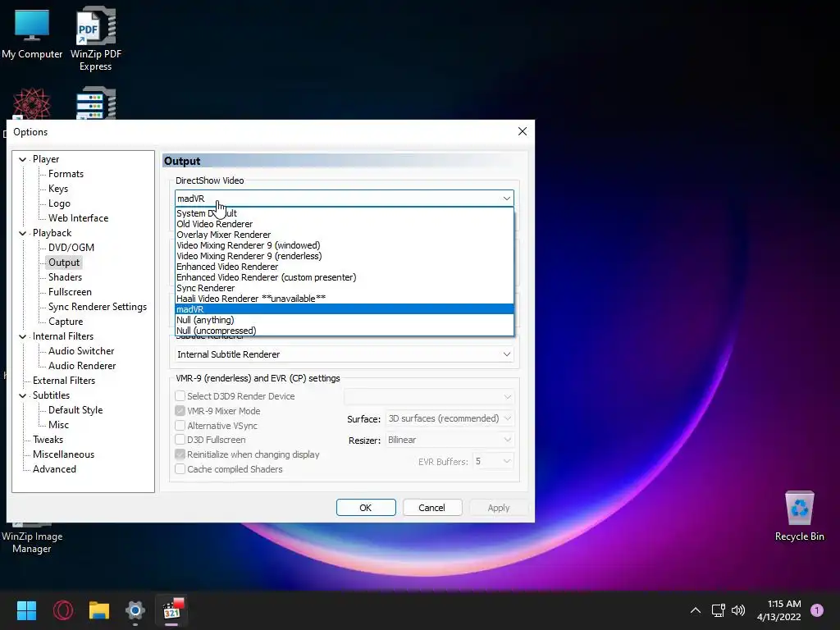This screenshot has height=630, width=840.
Task: Open Audio Switcher settings page
Action: 81,351
